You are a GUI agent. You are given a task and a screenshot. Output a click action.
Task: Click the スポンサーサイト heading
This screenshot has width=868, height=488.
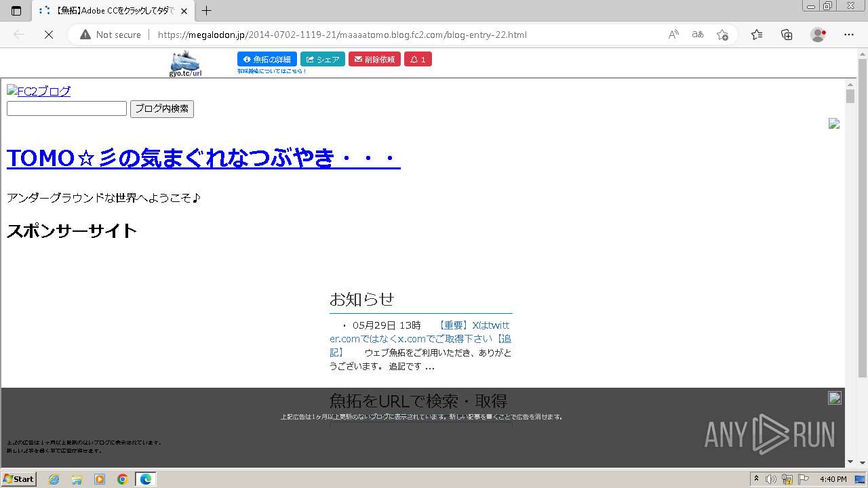click(72, 231)
